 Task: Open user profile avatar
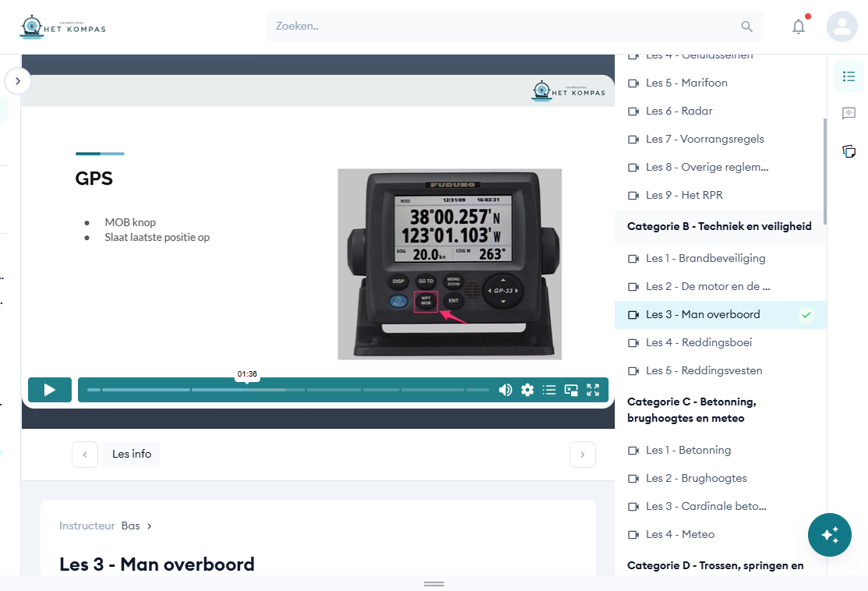[842, 27]
